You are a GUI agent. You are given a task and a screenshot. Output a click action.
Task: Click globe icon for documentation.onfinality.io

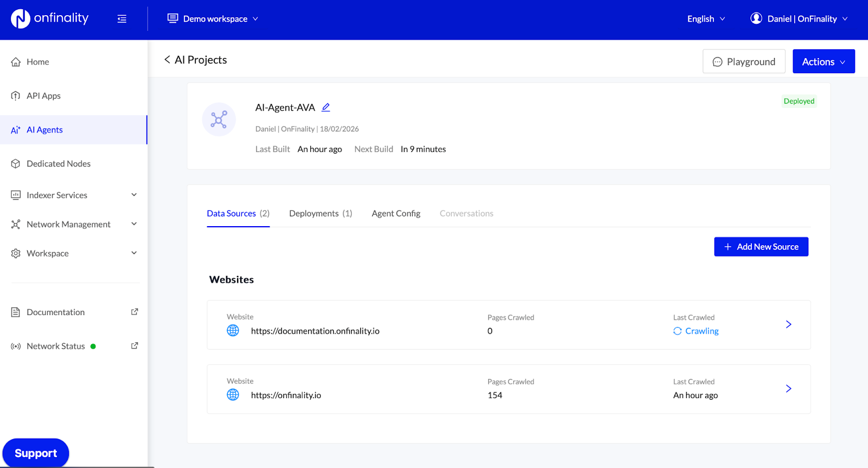click(233, 330)
